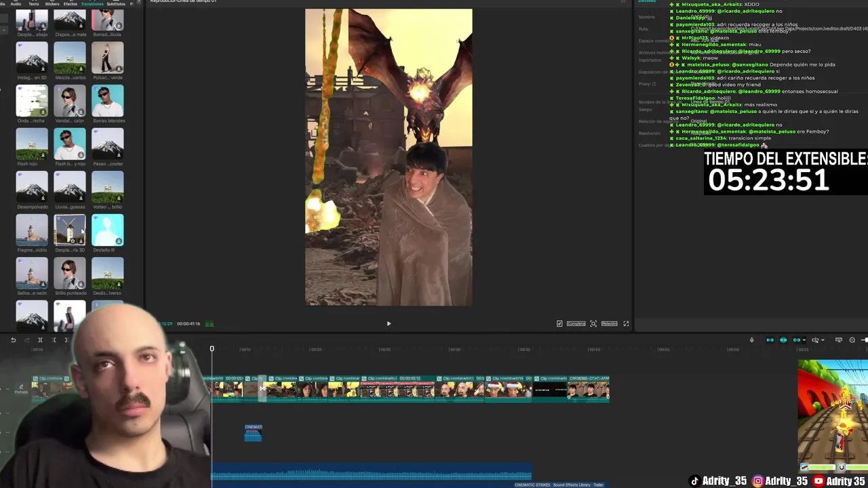Viewport: 868px width, 488px height.
Task: Select the Volteo ... brillo transition
Action: (x=108, y=187)
